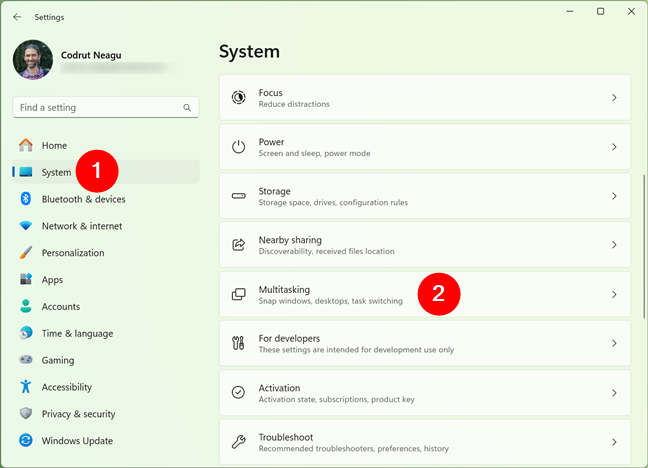
Task: Click the Privacy & security shield icon
Action: coord(26,413)
